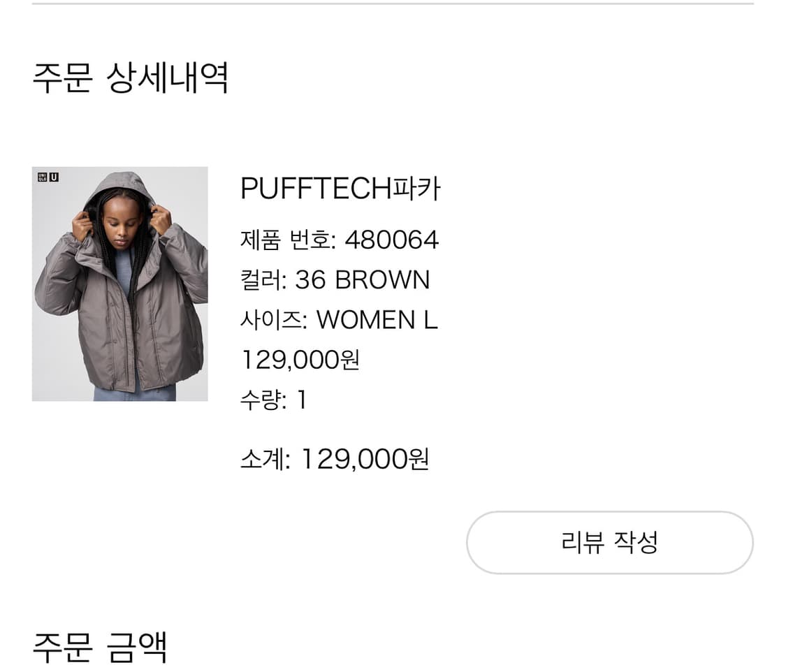Click the WOMEN L size value

[x=378, y=320]
